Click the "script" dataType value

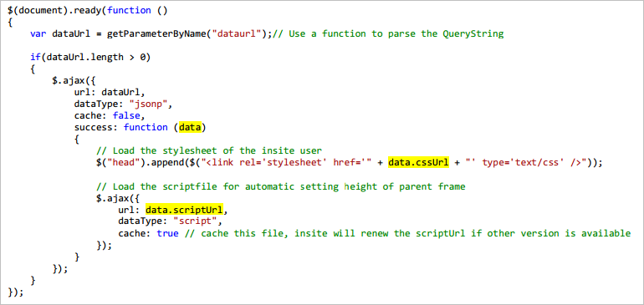195,222
